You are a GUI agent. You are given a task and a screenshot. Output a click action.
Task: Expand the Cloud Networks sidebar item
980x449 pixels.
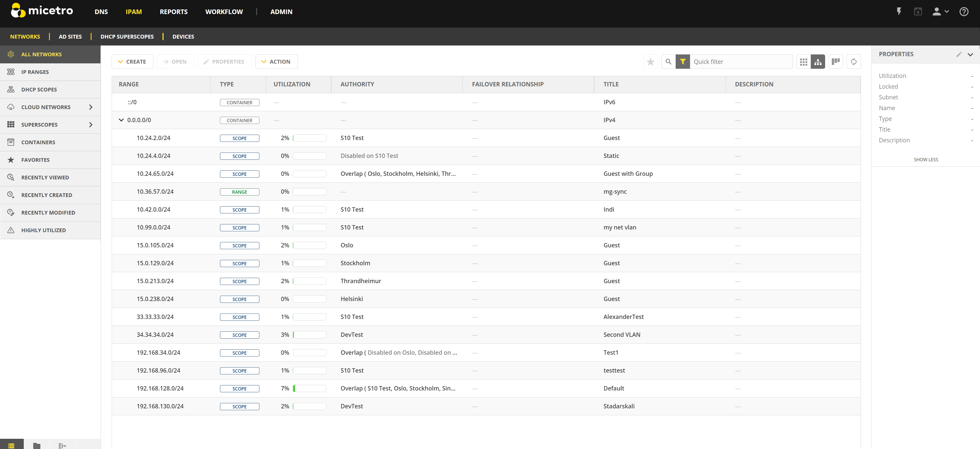(x=90, y=107)
